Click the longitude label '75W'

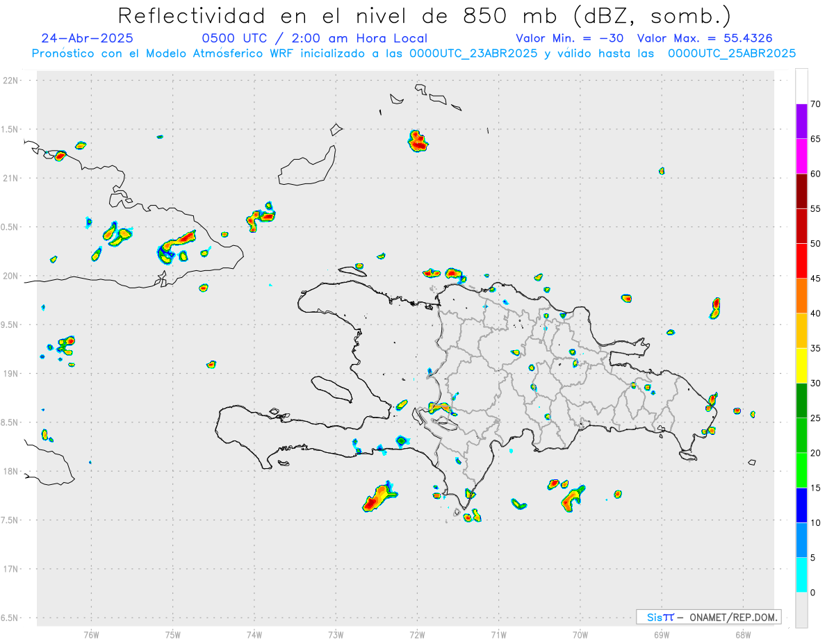coord(173,634)
